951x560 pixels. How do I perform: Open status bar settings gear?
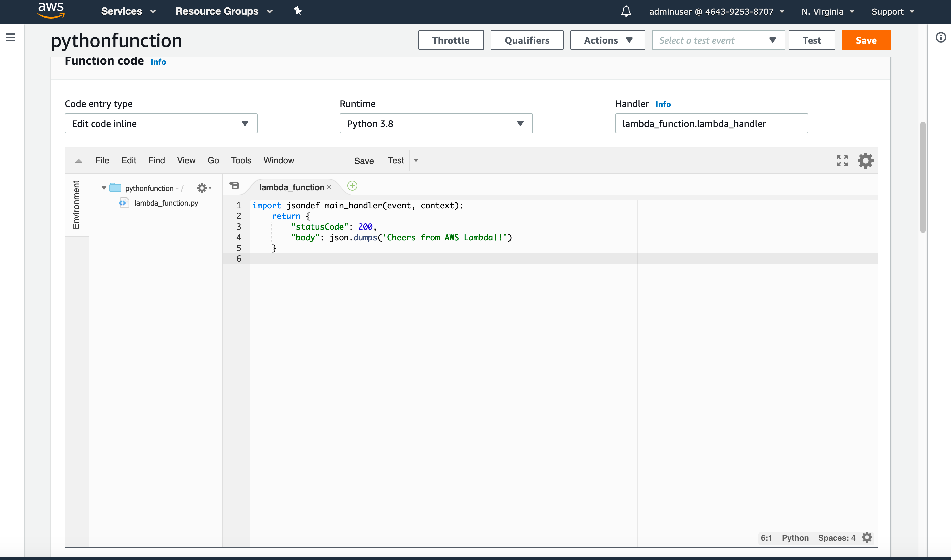[867, 537]
